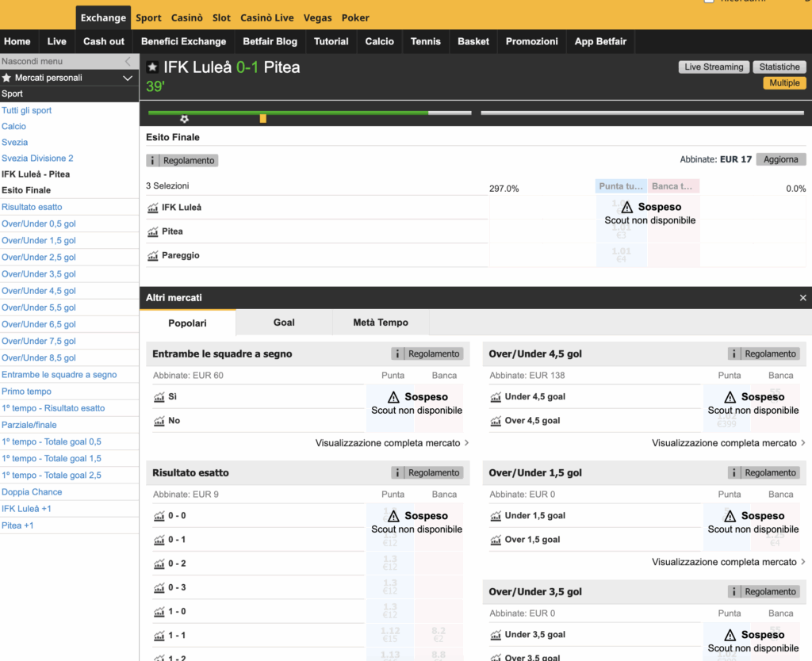Open IFK Luleå +1 sidebar link
Screen dimensions: 812x661
coord(26,509)
